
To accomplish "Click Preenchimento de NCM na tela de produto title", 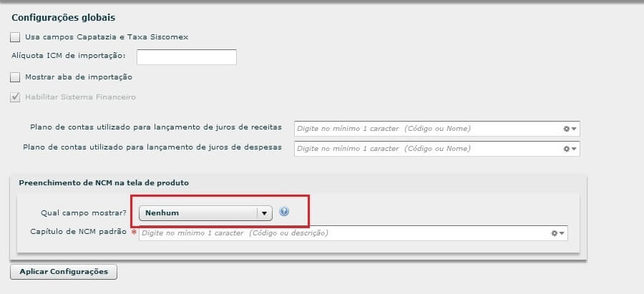I will [x=104, y=182].
